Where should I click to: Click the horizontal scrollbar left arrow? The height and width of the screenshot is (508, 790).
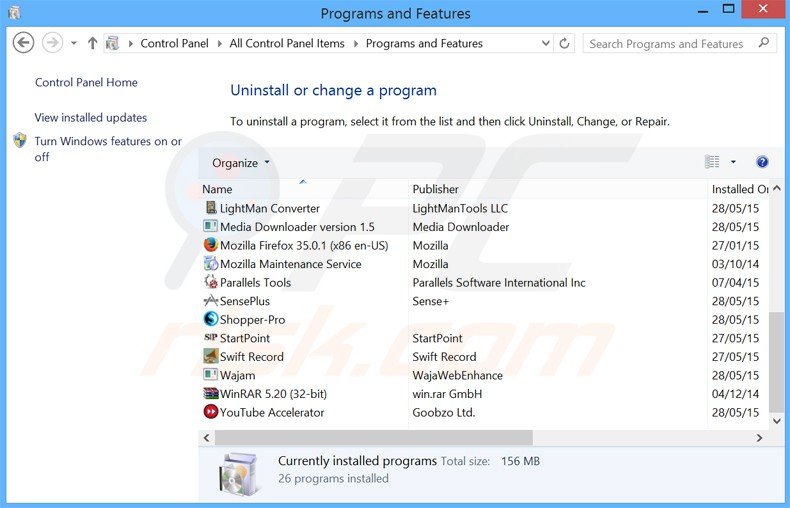click(x=207, y=437)
